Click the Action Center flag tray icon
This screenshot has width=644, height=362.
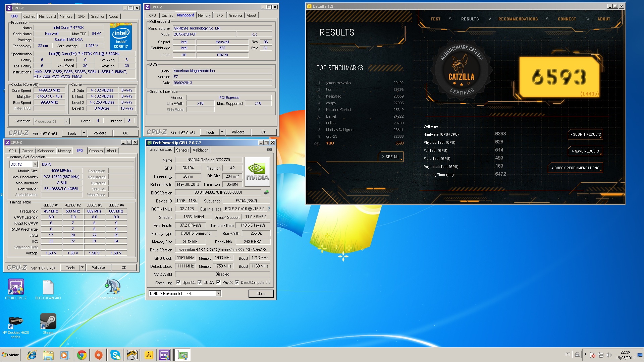coord(593,355)
